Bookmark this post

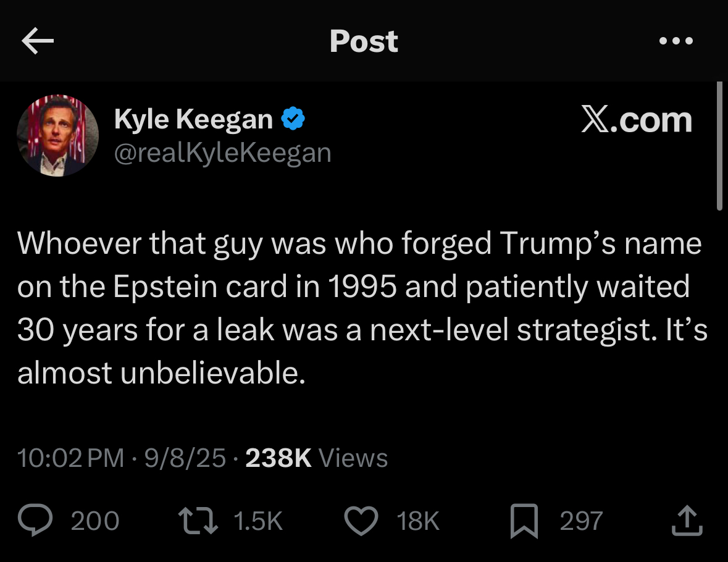point(526,521)
